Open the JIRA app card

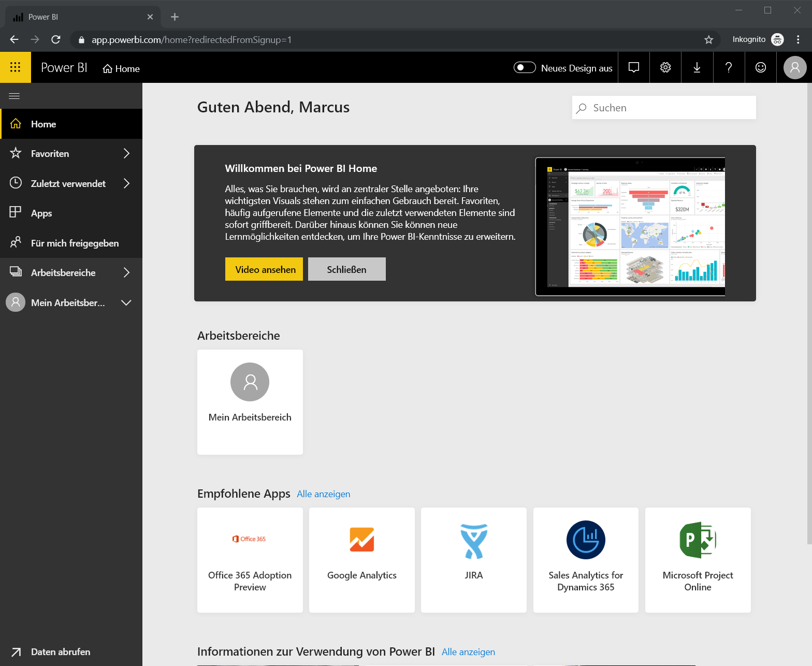click(474, 560)
